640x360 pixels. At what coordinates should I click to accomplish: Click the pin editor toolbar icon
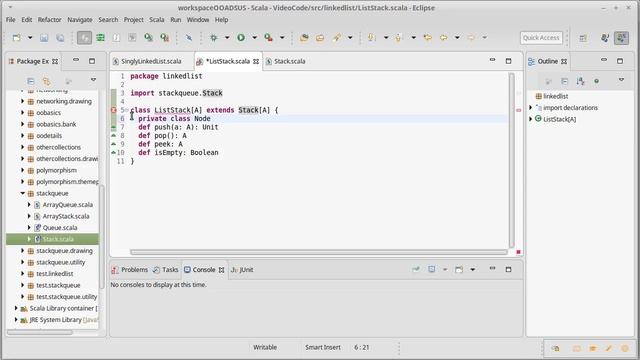(x=189, y=38)
